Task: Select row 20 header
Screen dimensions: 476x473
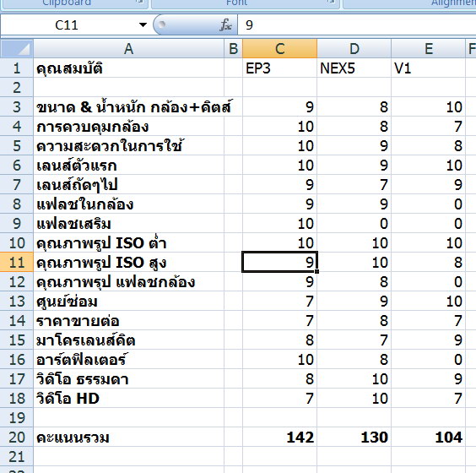Action: 17,438
